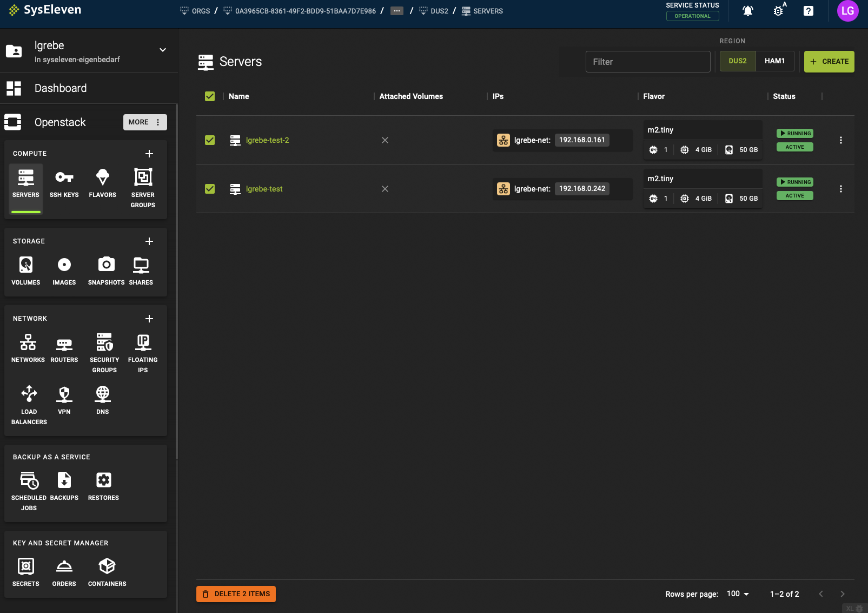Open actions menu for lgrebe-test

841,189
